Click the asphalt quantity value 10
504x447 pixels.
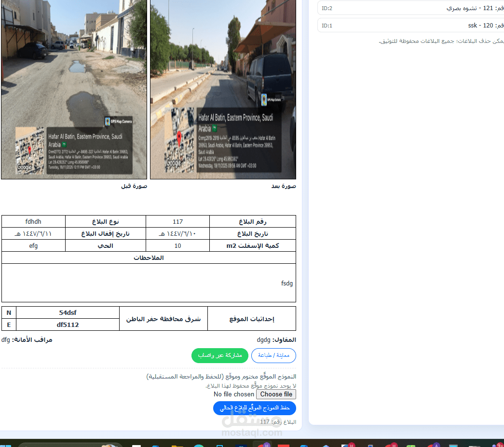coord(178,246)
